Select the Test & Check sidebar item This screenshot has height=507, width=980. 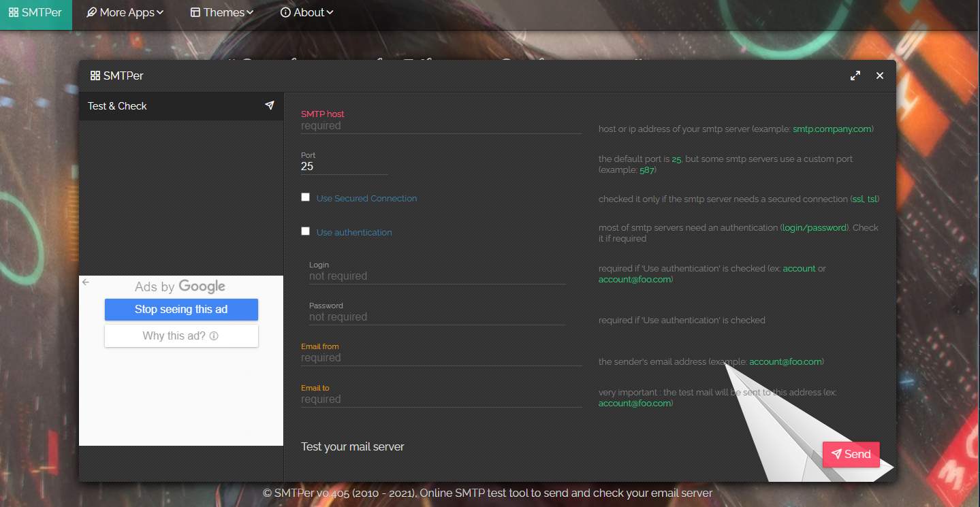tap(117, 106)
